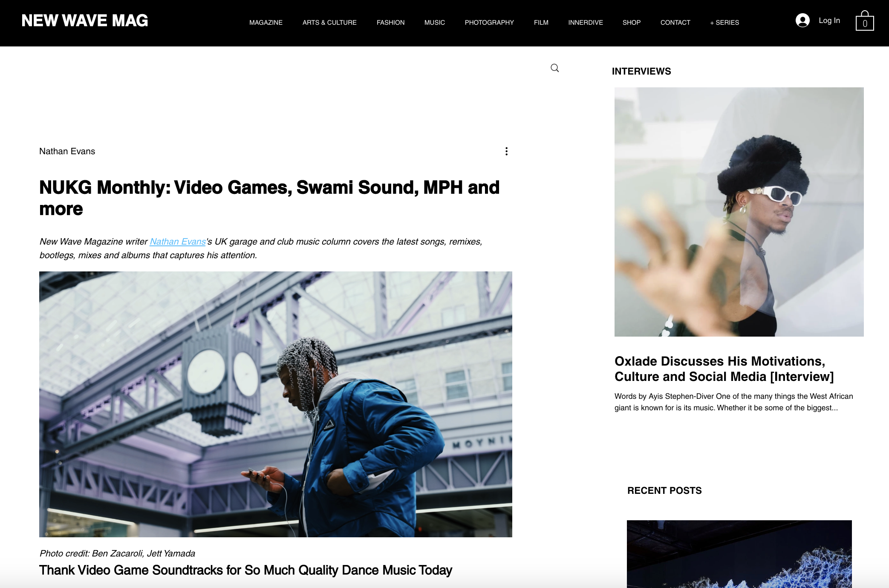
Task: Open author Nathan Evans name above the title
Action: coord(67,151)
